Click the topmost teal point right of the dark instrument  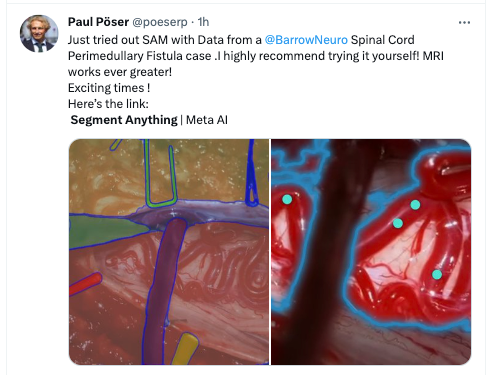click(x=415, y=205)
